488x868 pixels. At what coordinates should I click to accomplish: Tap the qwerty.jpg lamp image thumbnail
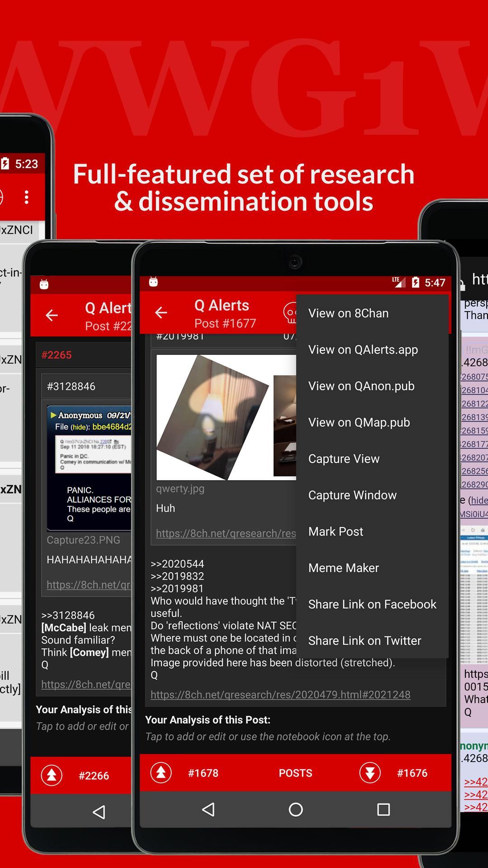[x=212, y=417]
